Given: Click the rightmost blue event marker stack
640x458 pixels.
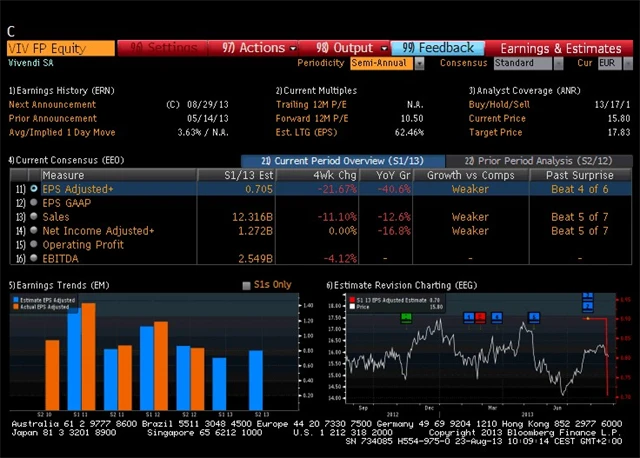Looking at the screenshot, I should coord(587,302).
